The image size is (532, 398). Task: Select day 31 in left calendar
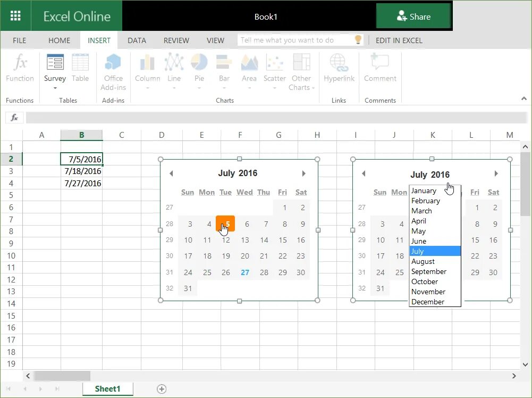coord(188,288)
